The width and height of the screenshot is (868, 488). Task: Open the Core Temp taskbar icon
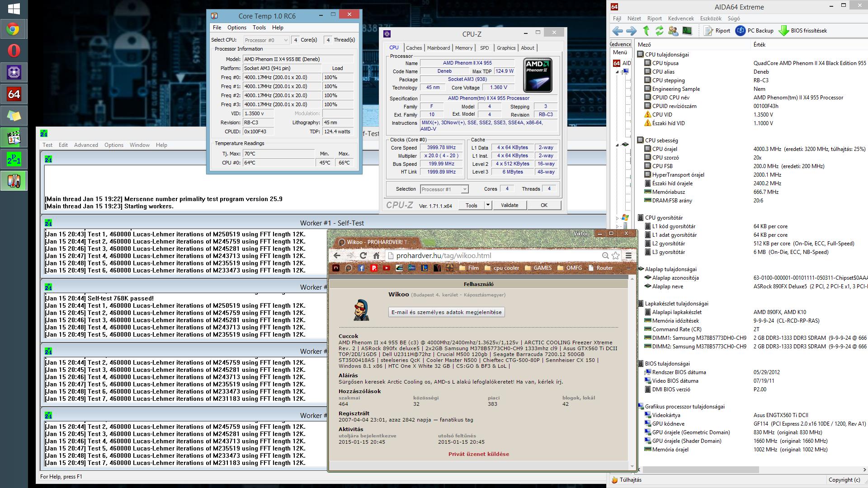14,181
